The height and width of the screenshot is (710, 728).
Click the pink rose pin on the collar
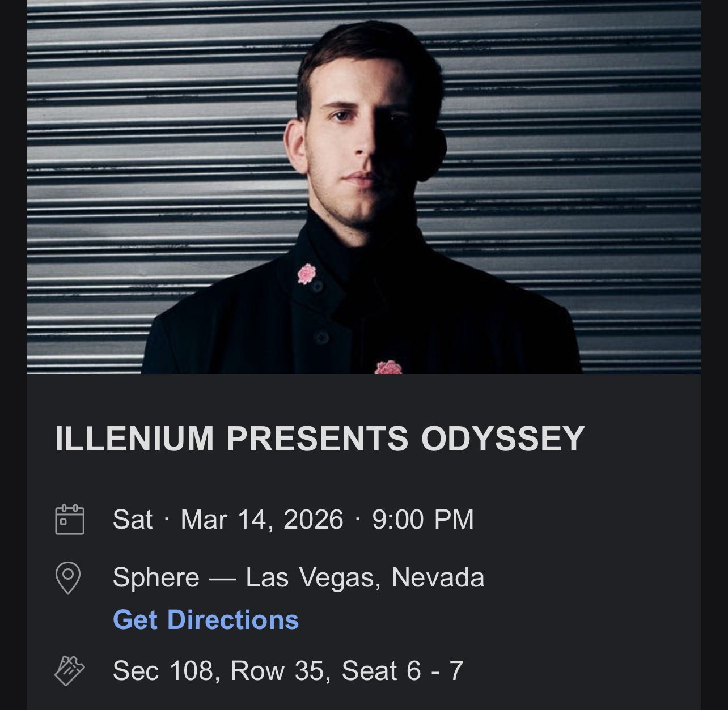pyautogui.click(x=307, y=274)
